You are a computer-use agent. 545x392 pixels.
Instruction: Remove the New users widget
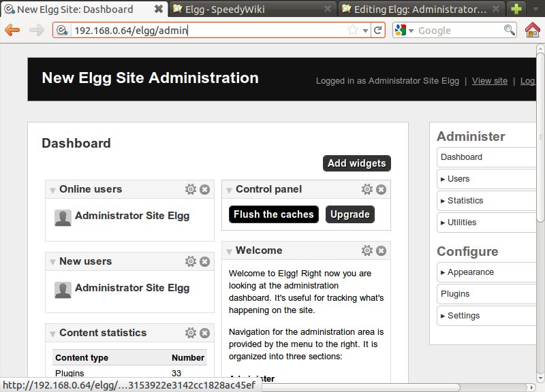click(x=205, y=262)
